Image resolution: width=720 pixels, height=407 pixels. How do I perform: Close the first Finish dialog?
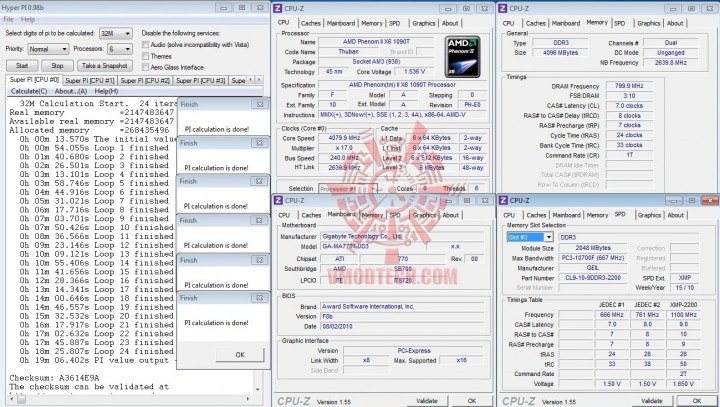[x=260, y=104]
